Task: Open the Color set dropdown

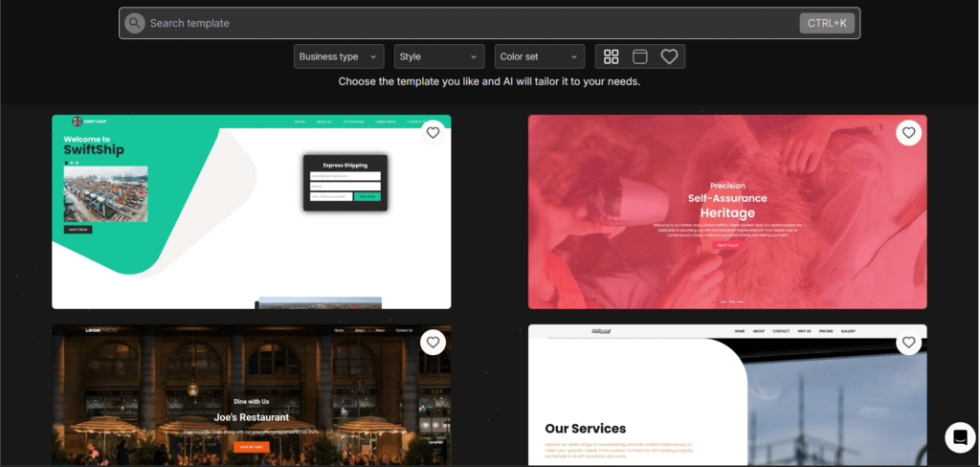Action: coord(540,56)
